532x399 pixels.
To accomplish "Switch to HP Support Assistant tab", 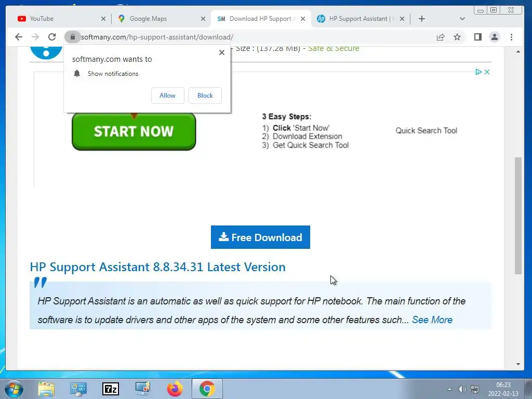I will 361,19.
